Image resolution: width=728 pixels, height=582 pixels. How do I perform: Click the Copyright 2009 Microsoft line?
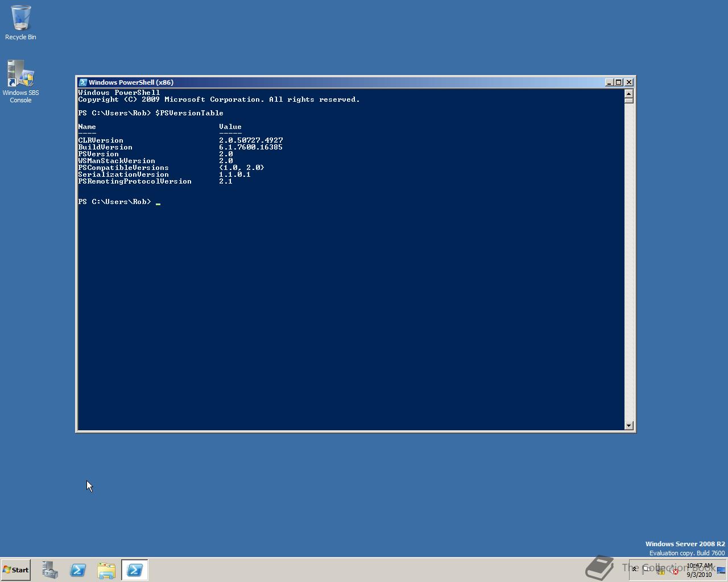point(219,99)
